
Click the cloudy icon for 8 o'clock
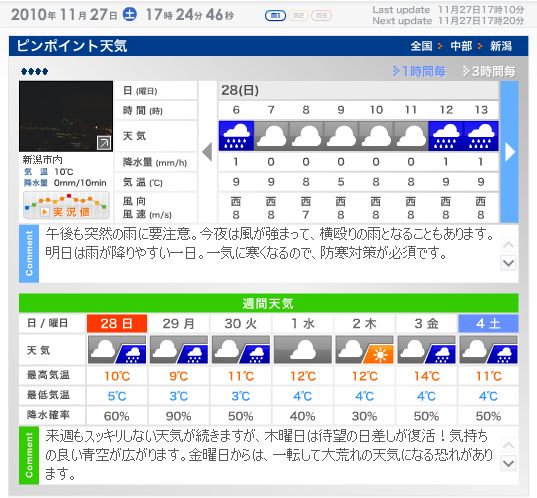pyautogui.click(x=306, y=136)
